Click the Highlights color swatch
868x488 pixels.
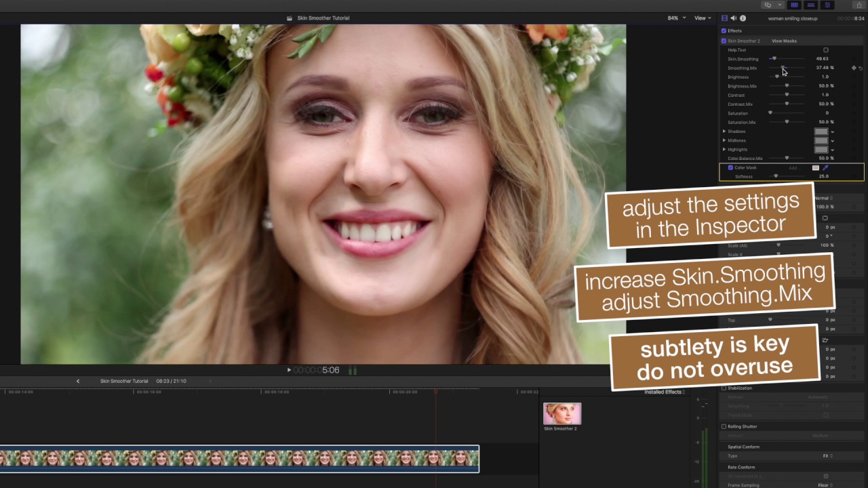click(x=821, y=149)
